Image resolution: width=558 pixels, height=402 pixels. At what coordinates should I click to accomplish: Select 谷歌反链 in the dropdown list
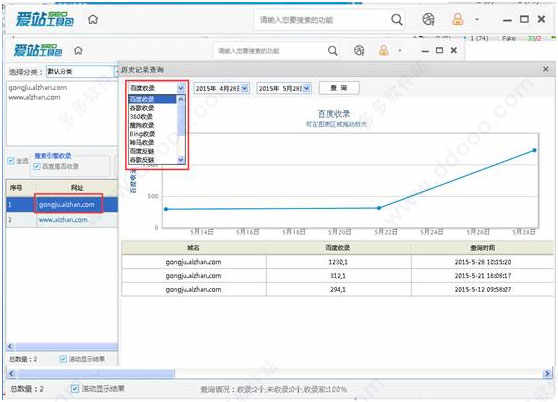click(x=152, y=160)
